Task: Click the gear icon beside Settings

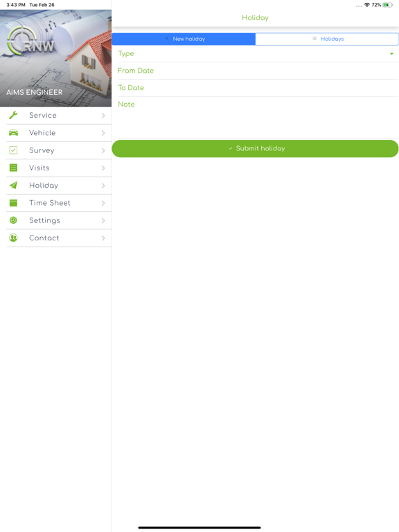Action: (x=13, y=220)
